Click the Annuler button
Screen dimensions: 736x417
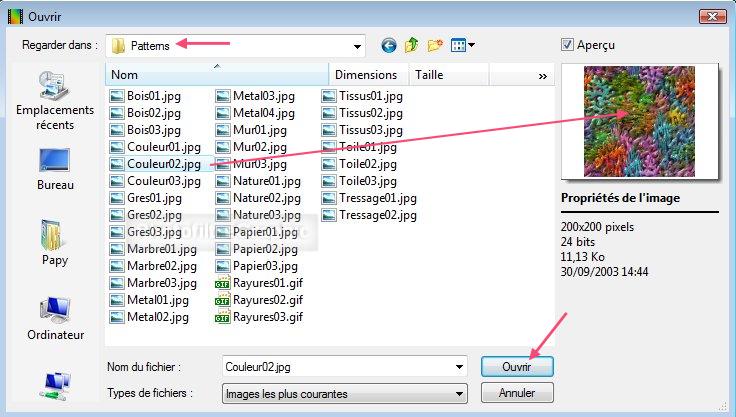[x=516, y=393]
